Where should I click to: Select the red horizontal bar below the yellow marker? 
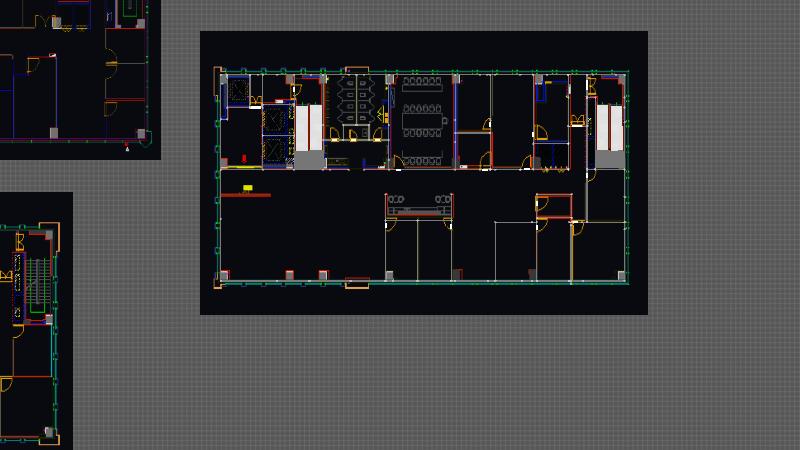[x=245, y=195]
